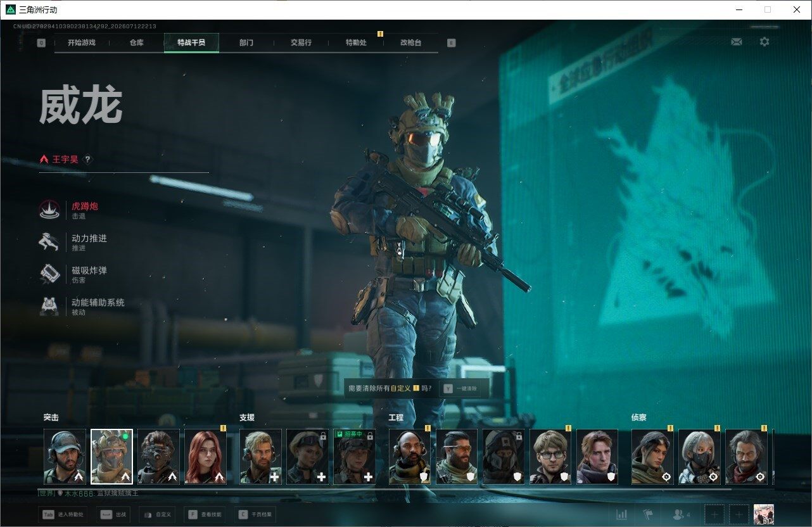
Task: Pick the dark-haired woman 侦察 operator portrait
Action: [x=652, y=457]
